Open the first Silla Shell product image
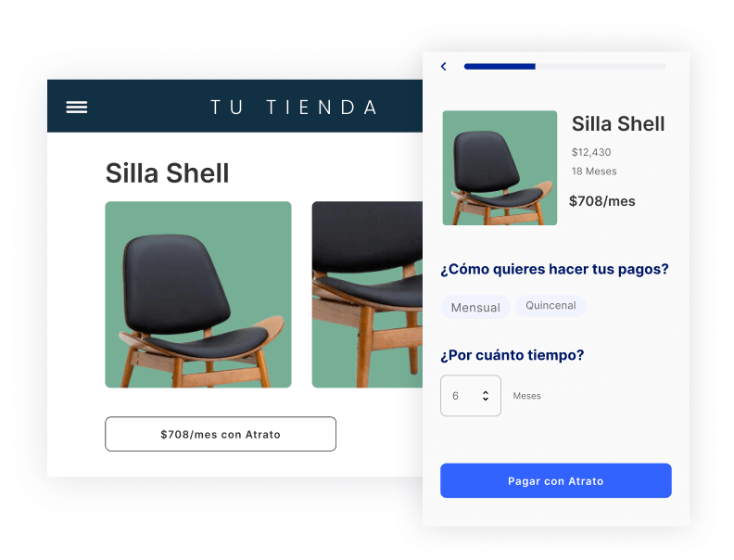Image resolution: width=734 pixels, height=560 pixels. pos(198,295)
